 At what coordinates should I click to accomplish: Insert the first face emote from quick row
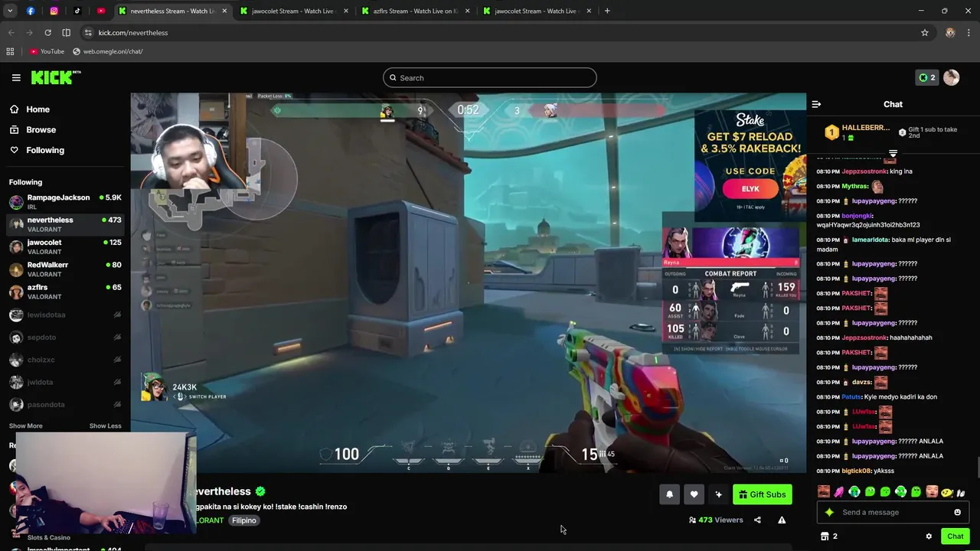824,491
